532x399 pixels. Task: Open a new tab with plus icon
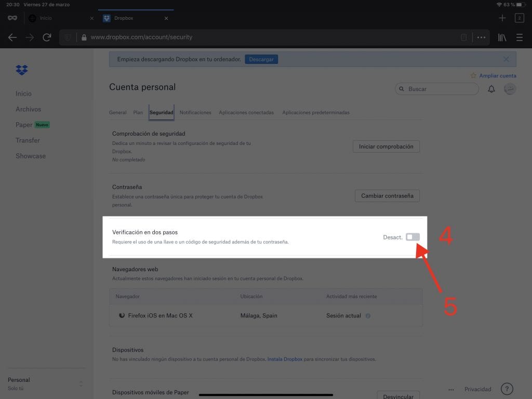point(502,18)
